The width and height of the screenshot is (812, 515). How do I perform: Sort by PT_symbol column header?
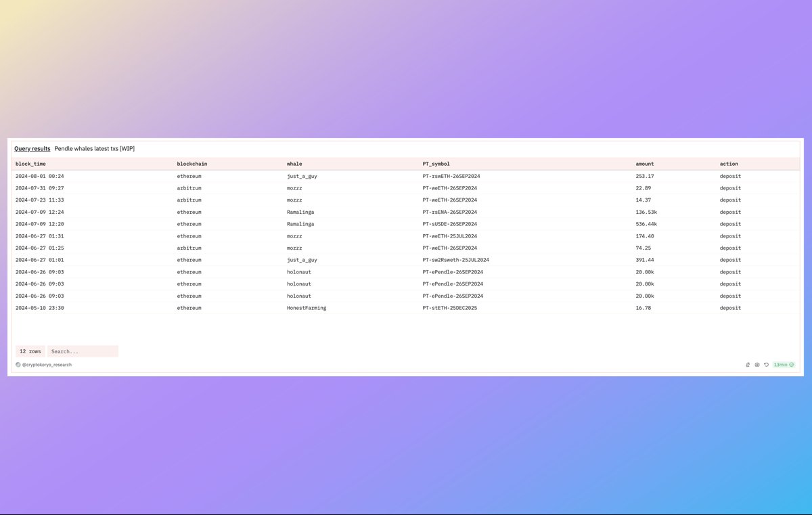436,164
